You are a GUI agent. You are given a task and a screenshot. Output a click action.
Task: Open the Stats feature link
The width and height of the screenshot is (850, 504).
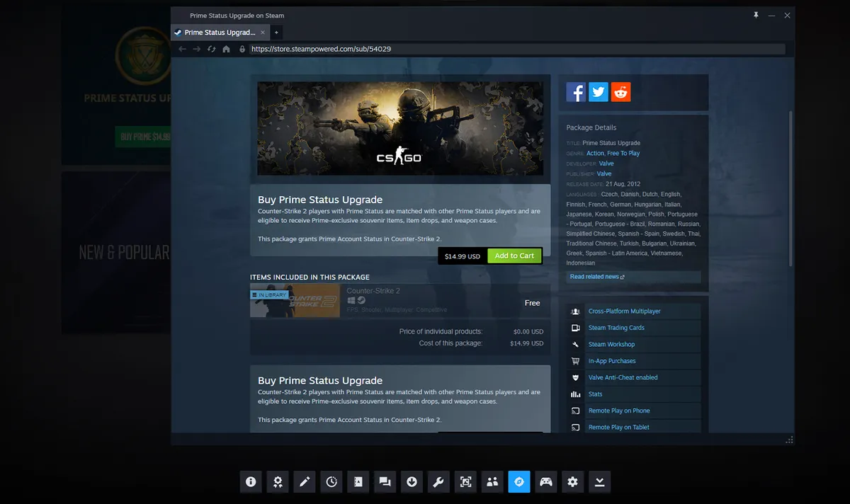(596, 394)
